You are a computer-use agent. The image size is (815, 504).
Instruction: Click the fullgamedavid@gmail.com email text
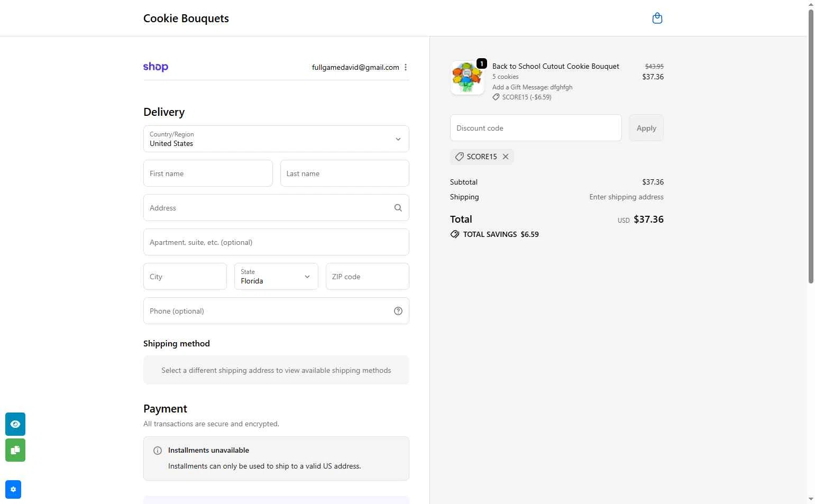pos(355,67)
